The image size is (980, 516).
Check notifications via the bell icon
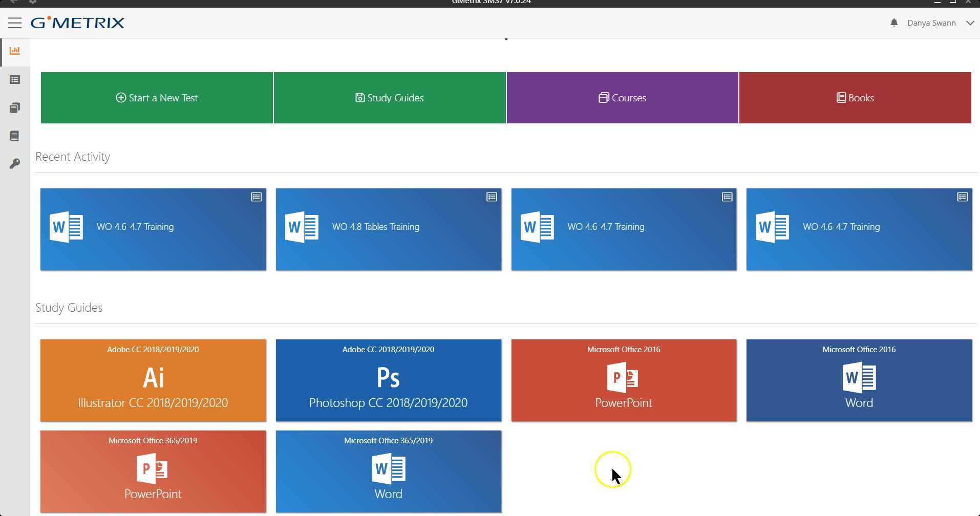click(894, 23)
